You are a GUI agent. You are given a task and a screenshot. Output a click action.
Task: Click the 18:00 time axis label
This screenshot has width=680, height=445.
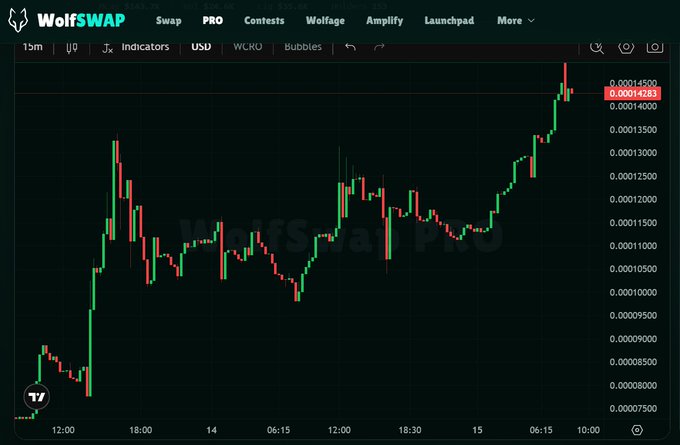pyautogui.click(x=141, y=430)
